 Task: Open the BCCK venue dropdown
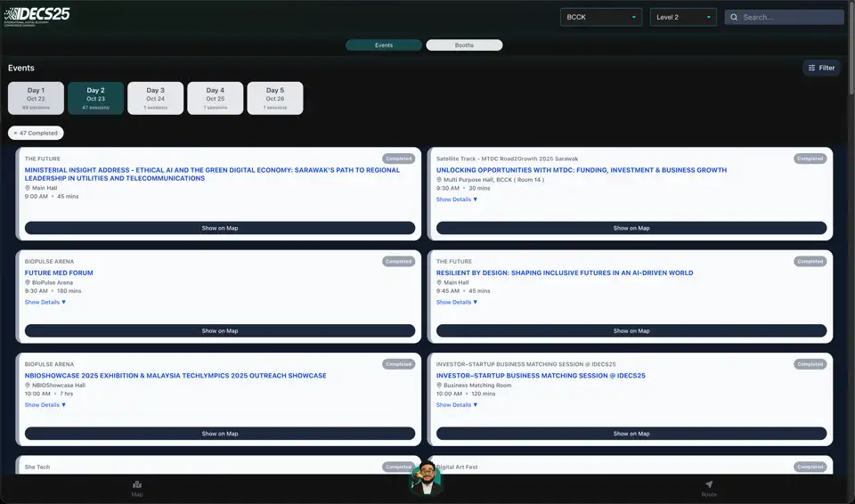click(601, 18)
